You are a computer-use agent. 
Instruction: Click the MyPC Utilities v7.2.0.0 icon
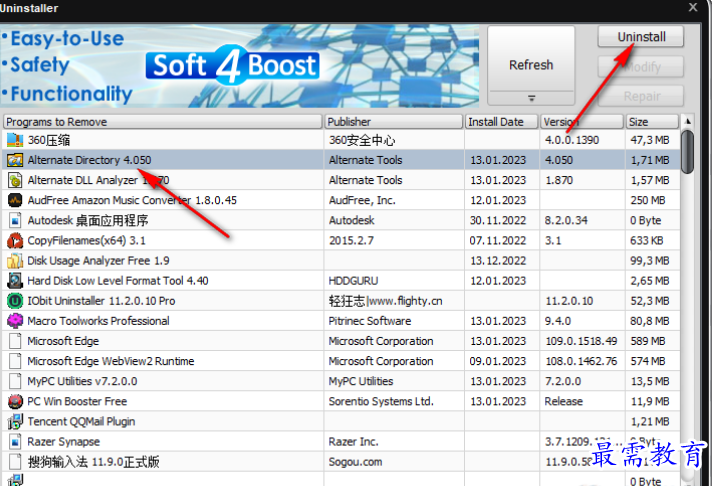tap(15, 381)
